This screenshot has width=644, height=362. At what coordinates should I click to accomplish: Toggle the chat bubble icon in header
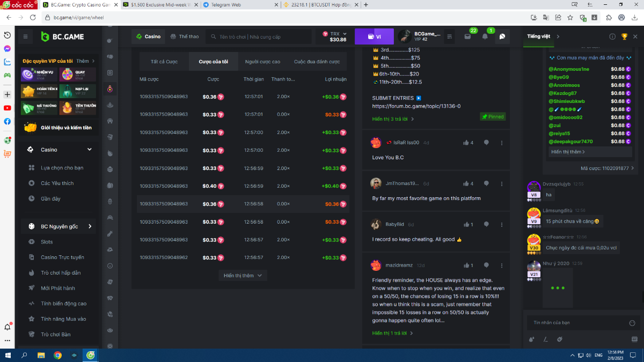(x=502, y=36)
